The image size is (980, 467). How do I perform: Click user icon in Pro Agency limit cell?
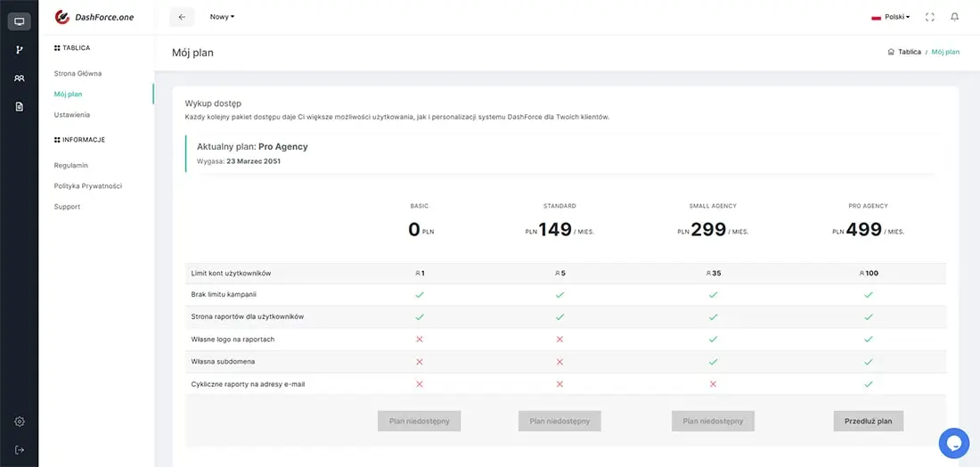click(x=862, y=274)
